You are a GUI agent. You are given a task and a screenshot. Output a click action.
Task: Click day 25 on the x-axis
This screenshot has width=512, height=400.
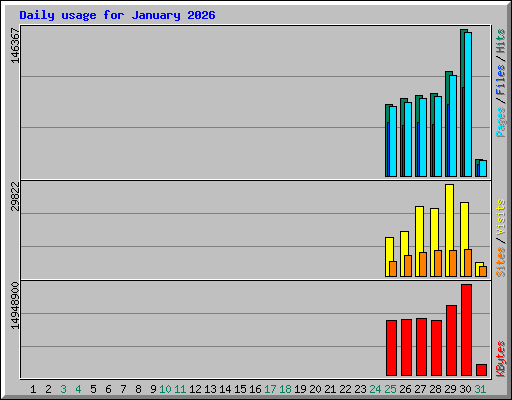pyautogui.click(x=390, y=389)
